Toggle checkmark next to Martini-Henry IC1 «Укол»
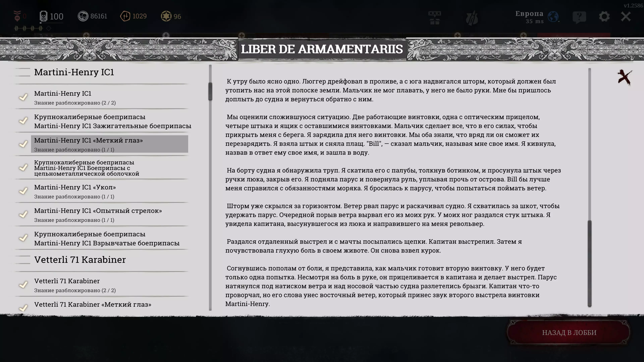 [23, 191]
